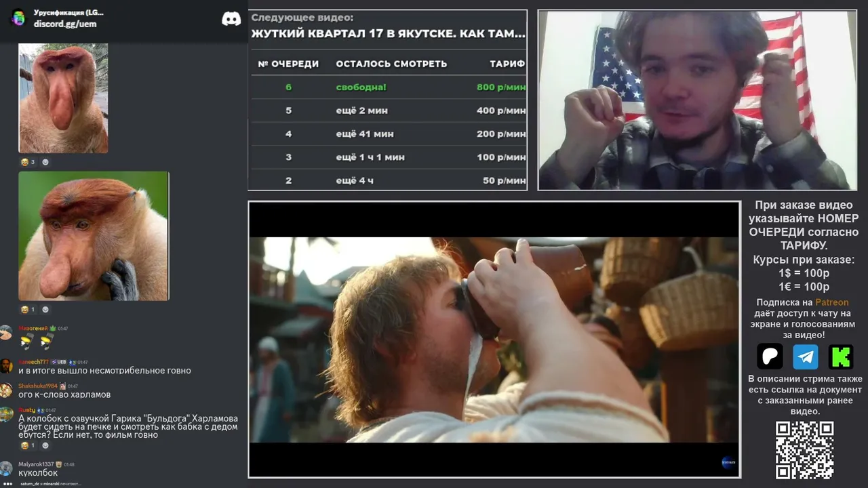Image resolution: width=868 pixels, height=488 pixels.
Task: Add reaction below first monkey photo
Action: (x=45, y=162)
